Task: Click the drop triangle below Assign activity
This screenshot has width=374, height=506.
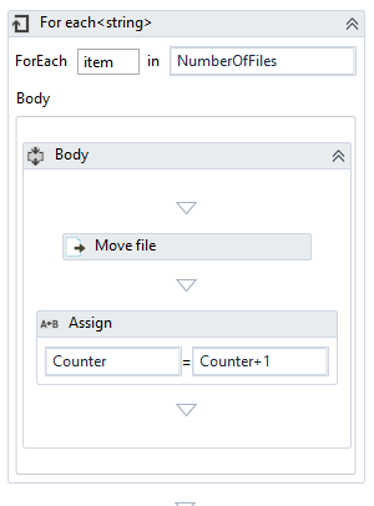Action: coord(186,410)
